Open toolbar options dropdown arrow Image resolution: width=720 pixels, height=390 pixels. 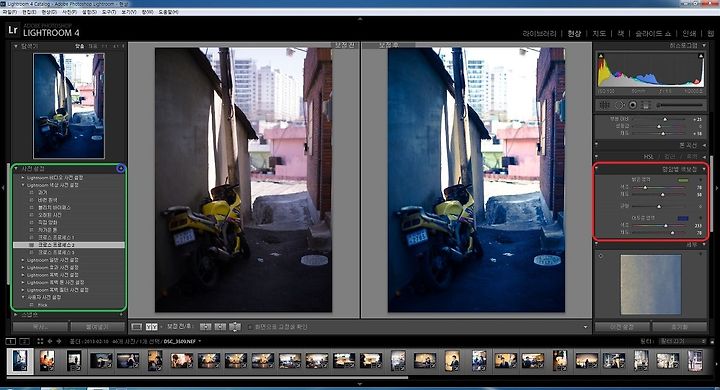point(585,327)
